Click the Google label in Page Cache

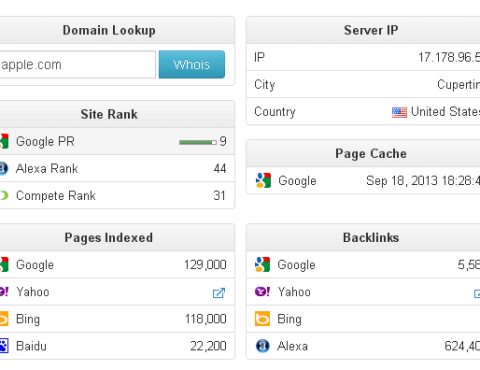(x=297, y=181)
